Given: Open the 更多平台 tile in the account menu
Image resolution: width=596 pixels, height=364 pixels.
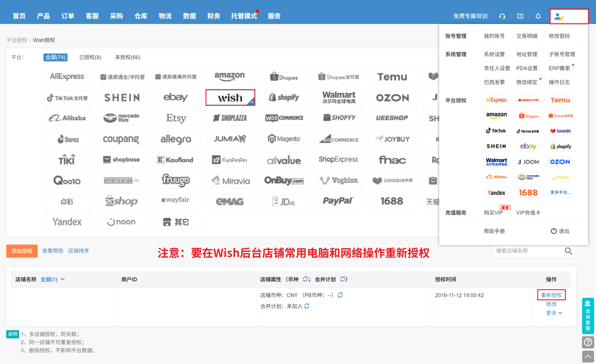Looking at the screenshot, I should (x=560, y=193).
